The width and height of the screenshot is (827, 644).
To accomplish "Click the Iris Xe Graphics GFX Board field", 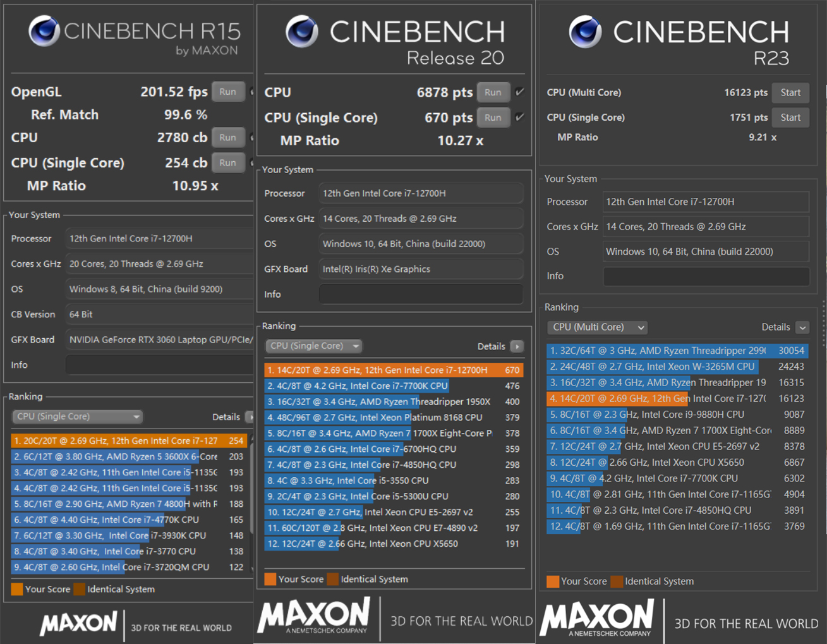I will coord(421,269).
